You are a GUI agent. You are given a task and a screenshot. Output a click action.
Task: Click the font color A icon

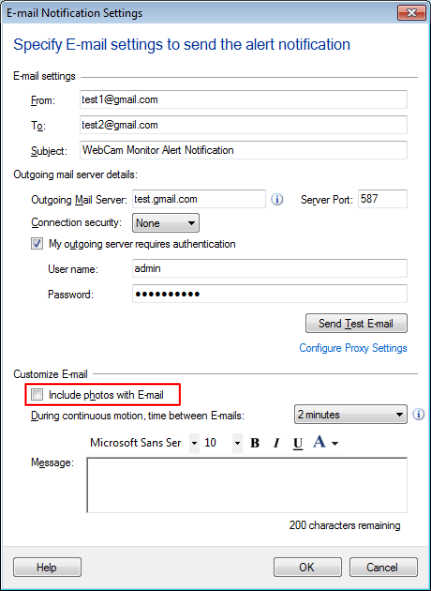(x=319, y=442)
